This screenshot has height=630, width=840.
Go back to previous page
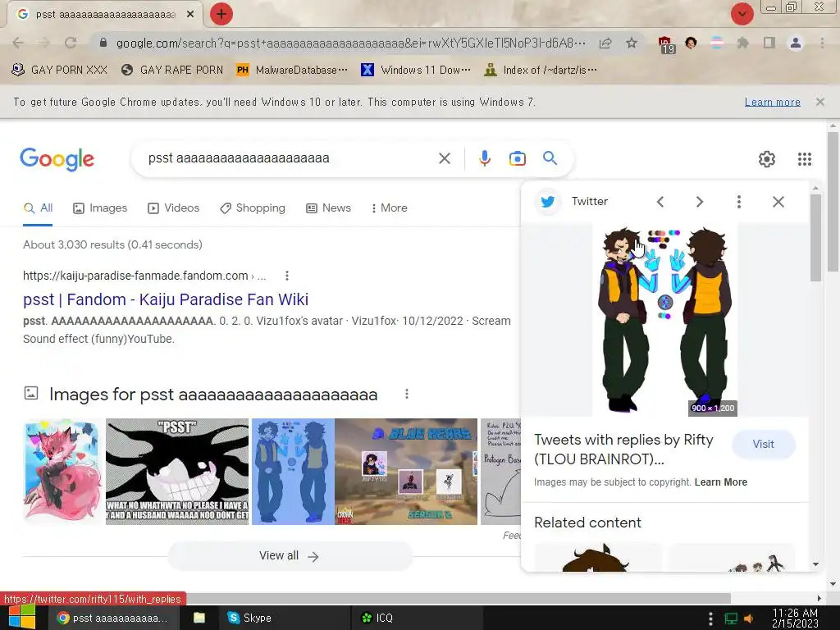[x=18, y=43]
